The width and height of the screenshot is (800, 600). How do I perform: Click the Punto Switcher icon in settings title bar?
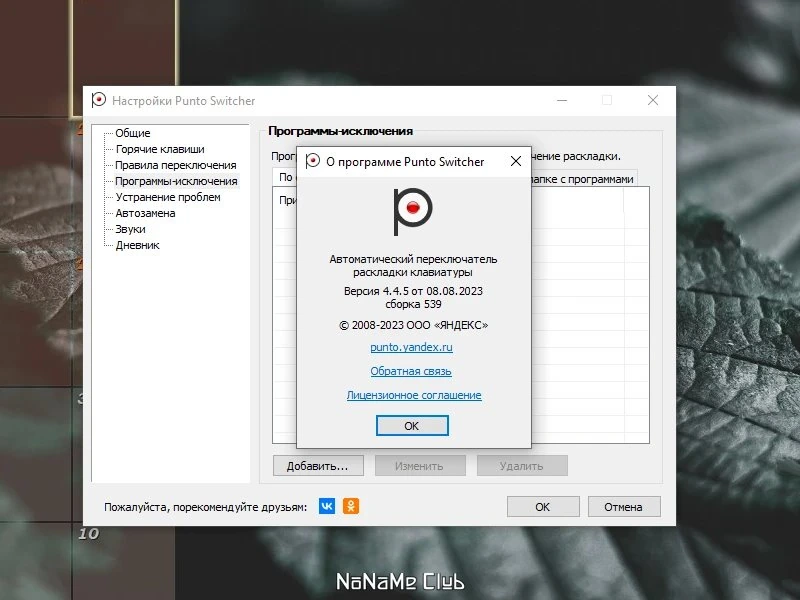98,100
